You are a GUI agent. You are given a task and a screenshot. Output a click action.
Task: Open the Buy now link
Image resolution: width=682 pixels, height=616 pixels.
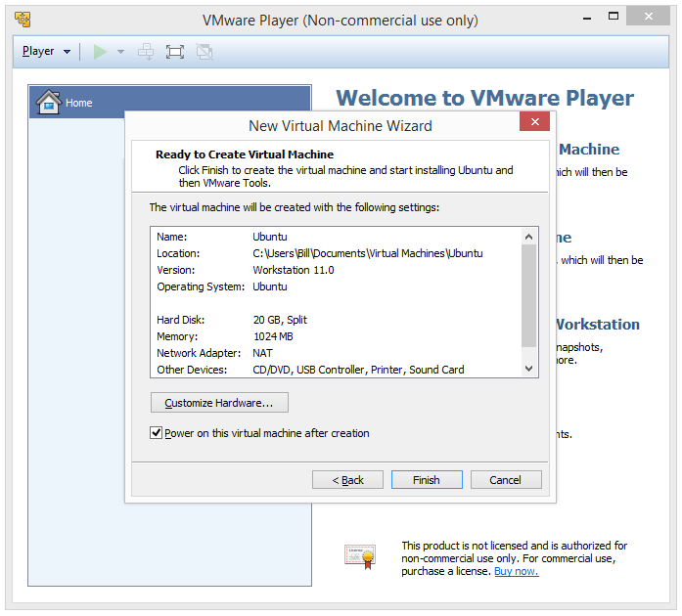517,571
